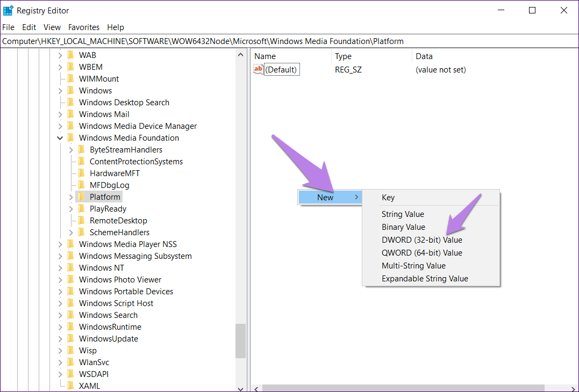Click the Windows Photo Viewer folder icon
This screenshot has width=579, height=392.
(70, 280)
